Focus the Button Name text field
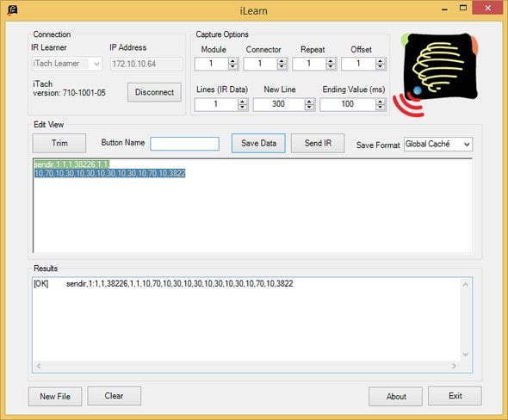Viewport: 508px width, 420px height. 184,144
